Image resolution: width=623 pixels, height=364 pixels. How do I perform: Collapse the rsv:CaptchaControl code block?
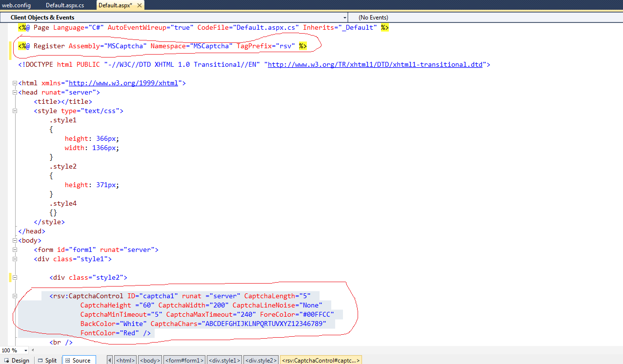[15, 296]
